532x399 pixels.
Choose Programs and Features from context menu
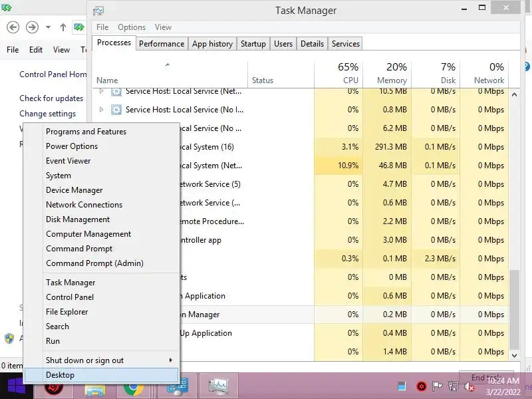(86, 131)
